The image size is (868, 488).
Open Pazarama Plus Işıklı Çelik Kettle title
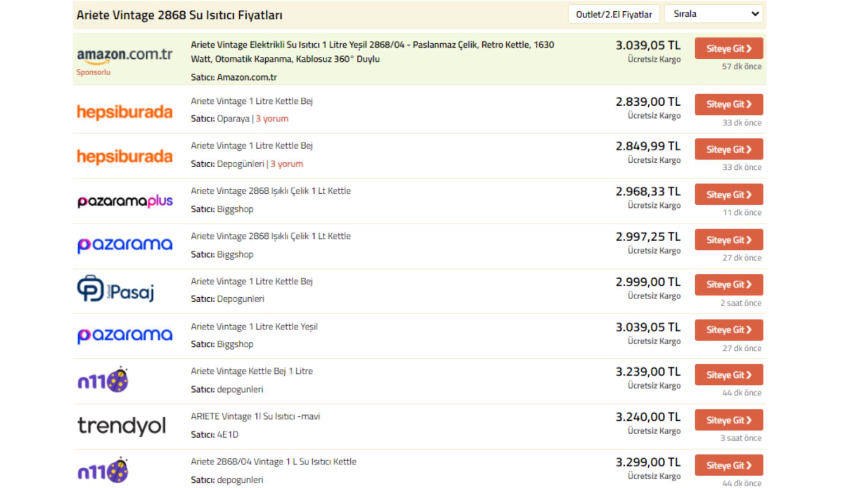point(271,191)
